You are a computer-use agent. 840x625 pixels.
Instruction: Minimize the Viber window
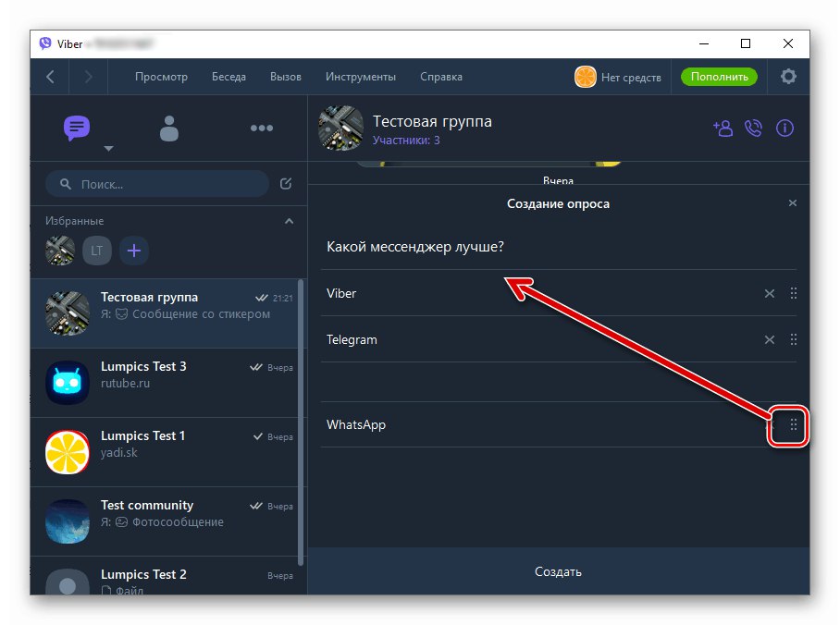(704, 43)
